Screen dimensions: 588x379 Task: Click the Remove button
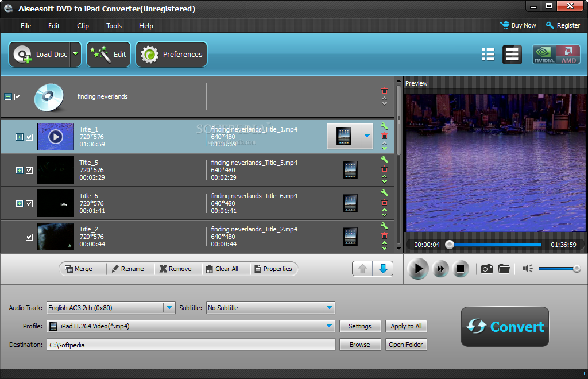[x=176, y=269]
